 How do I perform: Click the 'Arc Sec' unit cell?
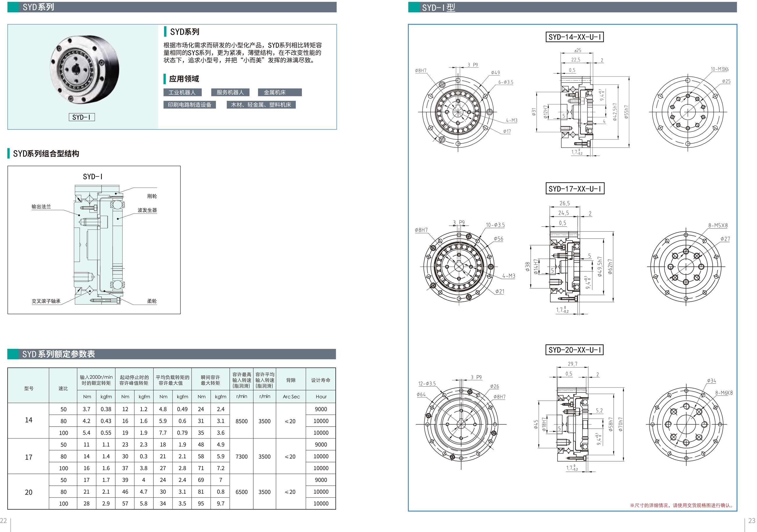tap(291, 397)
